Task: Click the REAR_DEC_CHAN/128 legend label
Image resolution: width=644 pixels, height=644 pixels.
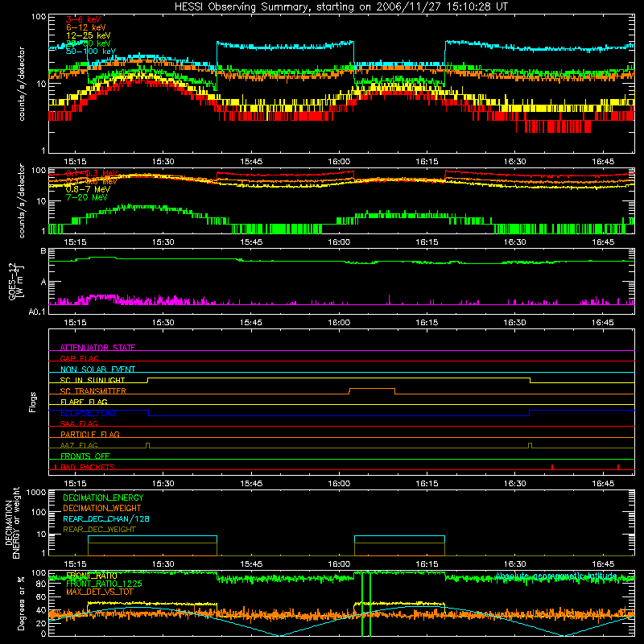Action: (106, 518)
